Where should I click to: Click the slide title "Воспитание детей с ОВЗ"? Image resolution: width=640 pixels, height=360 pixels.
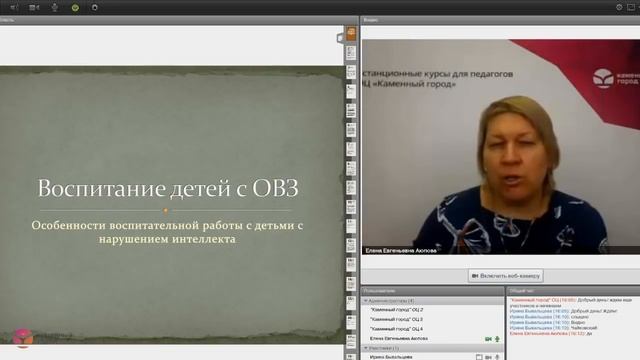(x=168, y=188)
